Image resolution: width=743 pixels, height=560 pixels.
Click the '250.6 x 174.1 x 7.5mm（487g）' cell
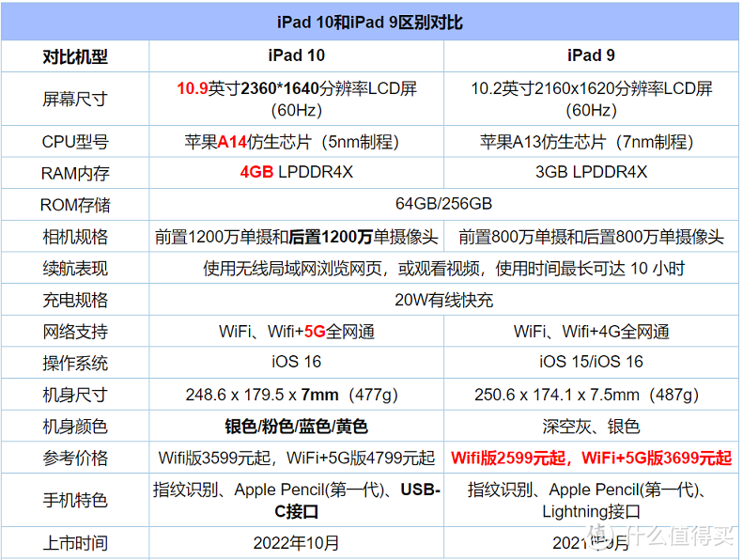591,395
